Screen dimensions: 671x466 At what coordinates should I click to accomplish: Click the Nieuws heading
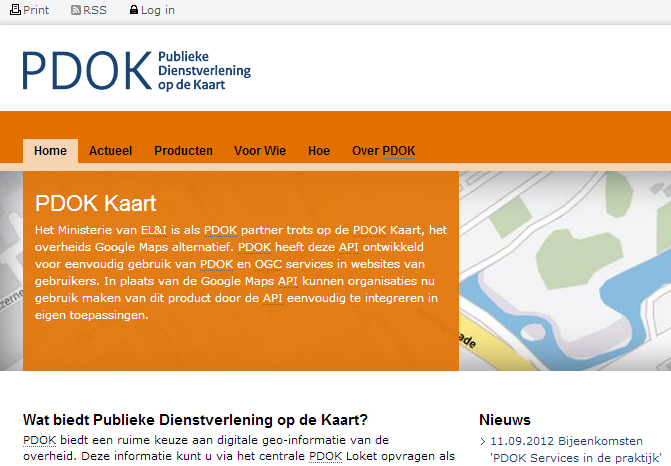[505, 420]
